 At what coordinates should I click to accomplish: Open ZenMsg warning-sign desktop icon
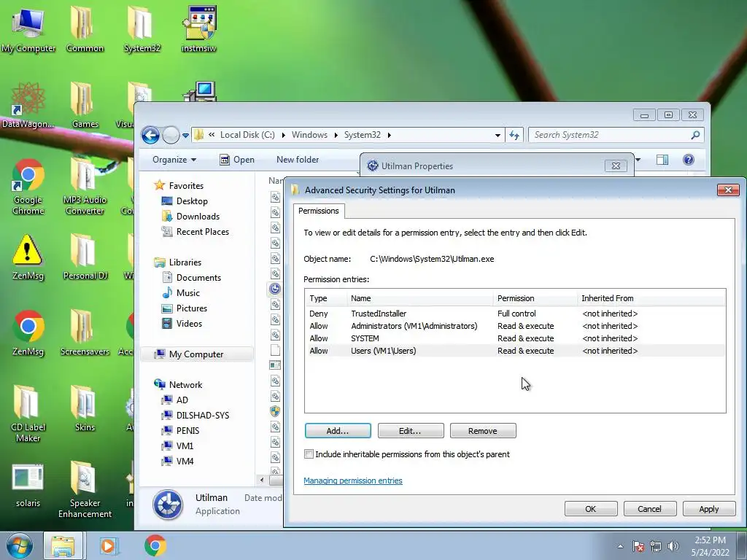click(x=28, y=257)
